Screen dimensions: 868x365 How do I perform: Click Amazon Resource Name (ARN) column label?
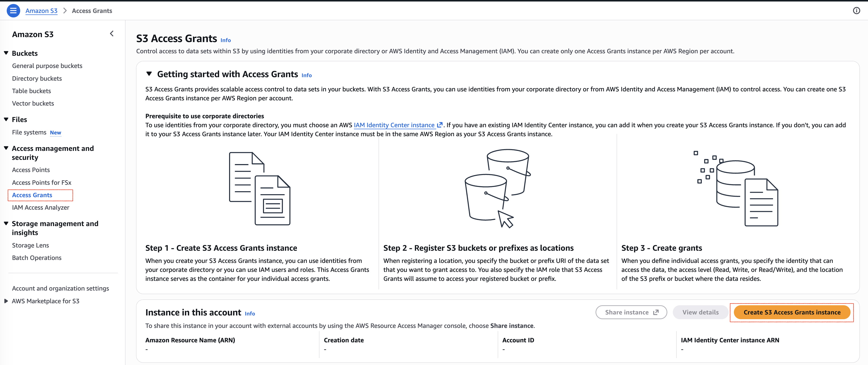point(190,340)
